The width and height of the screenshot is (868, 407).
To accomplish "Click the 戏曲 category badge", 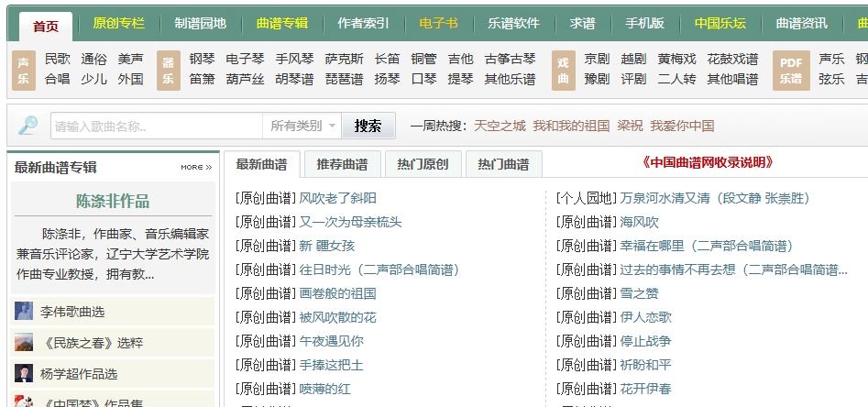I will point(563,71).
